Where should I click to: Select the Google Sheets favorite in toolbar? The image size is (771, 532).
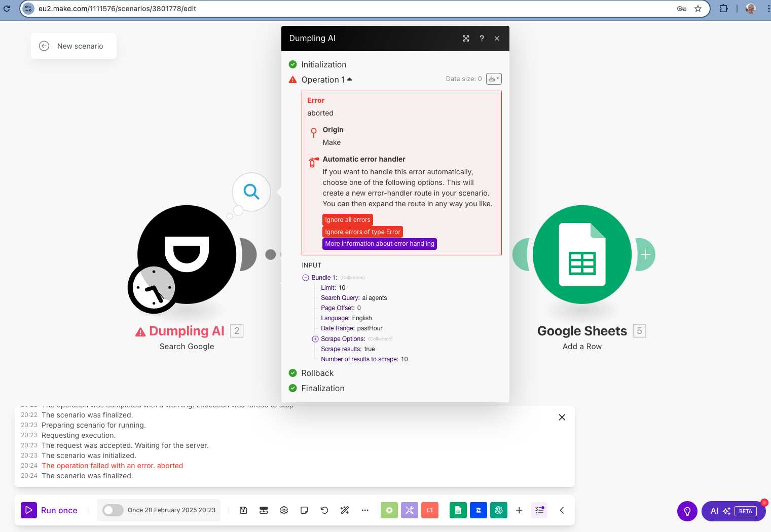(x=458, y=510)
